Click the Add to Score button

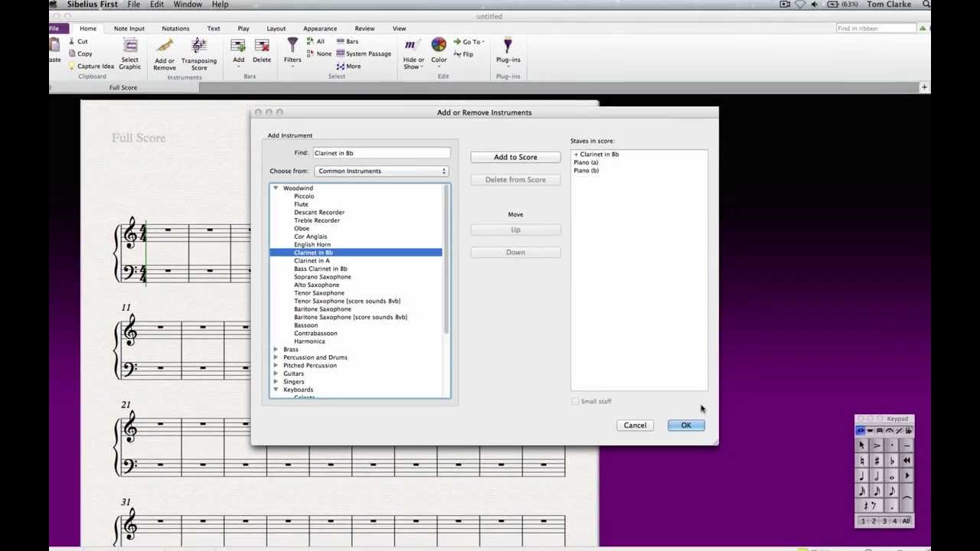tap(515, 157)
